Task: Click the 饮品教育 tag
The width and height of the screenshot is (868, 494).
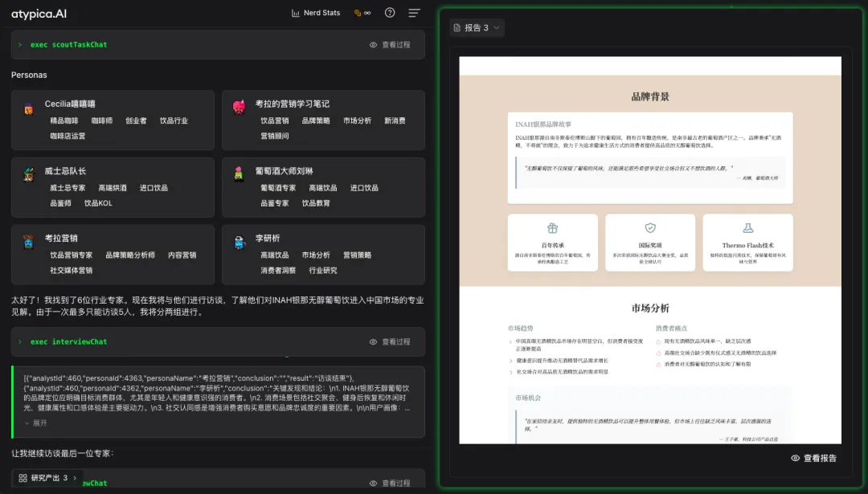Action: pyautogui.click(x=316, y=203)
